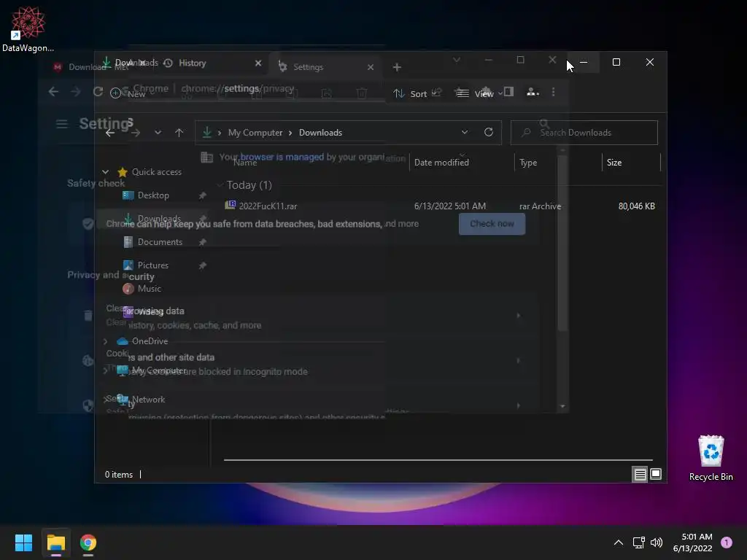Open the Sort options in File Explorer
This screenshot has height=560, width=747.
(410, 93)
